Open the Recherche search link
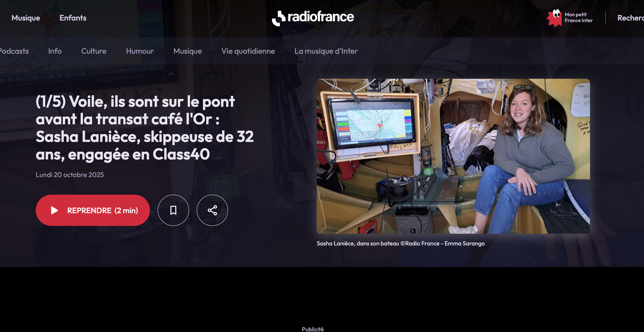Viewport: 644px width, 332px height. (x=631, y=18)
